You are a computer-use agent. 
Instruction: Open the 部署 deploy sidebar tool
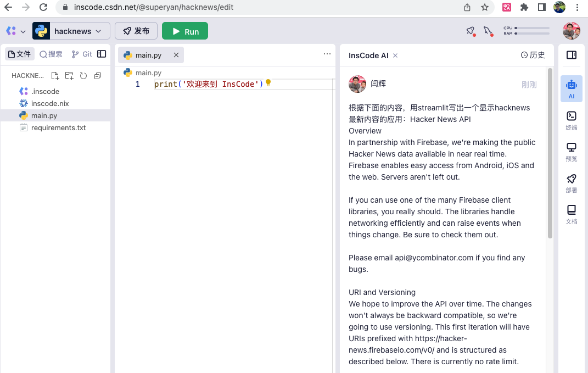click(x=572, y=183)
